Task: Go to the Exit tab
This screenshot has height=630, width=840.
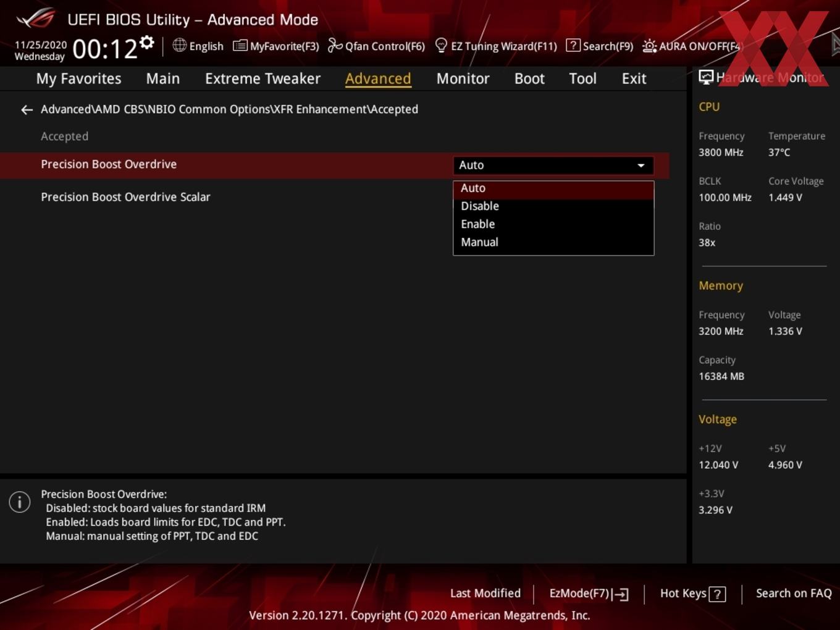Action: click(634, 79)
